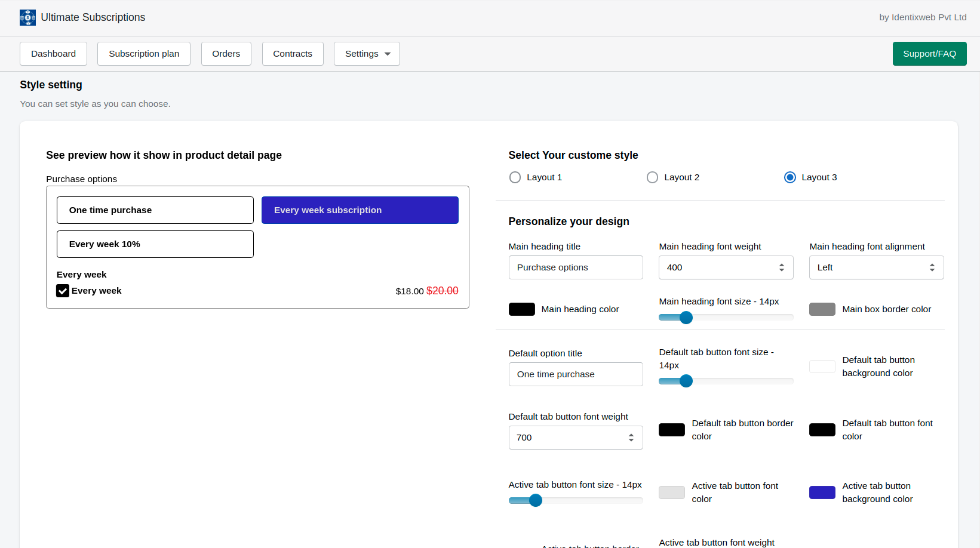The width and height of the screenshot is (980, 548).
Task: Uncheck the Every week checkbox in preview
Action: coord(63,291)
